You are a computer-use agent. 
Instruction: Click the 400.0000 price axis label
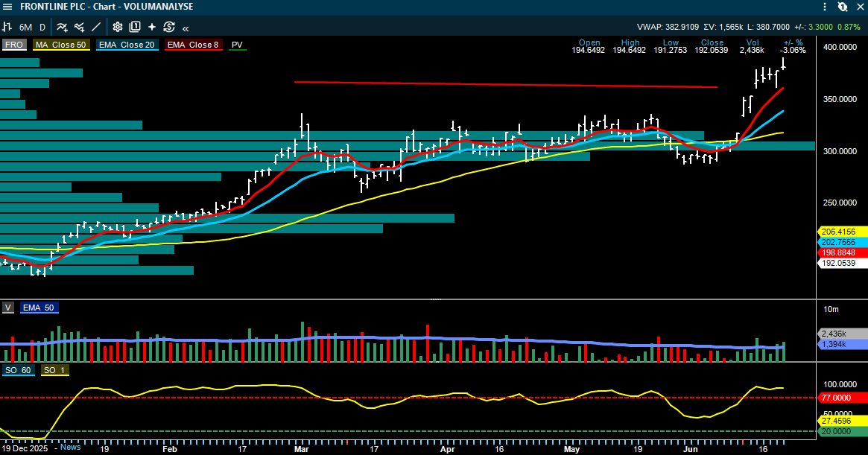click(x=840, y=47)
